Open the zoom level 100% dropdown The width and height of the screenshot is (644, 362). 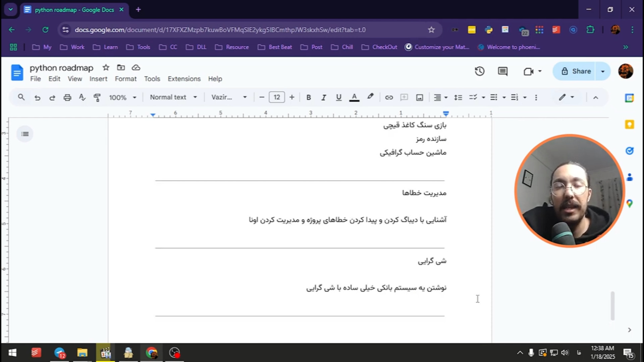click(x=122, y=98)
